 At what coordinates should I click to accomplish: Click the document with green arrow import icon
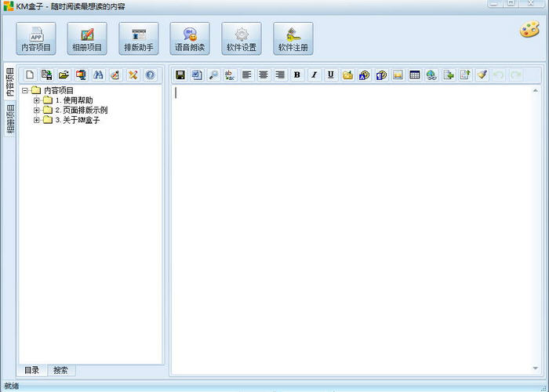[x=449, y=74]
